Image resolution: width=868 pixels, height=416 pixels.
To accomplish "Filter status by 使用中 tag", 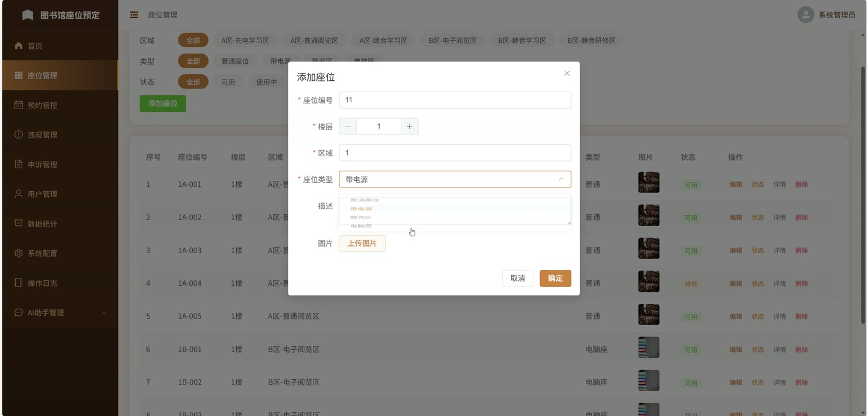I will click(266, 81).
